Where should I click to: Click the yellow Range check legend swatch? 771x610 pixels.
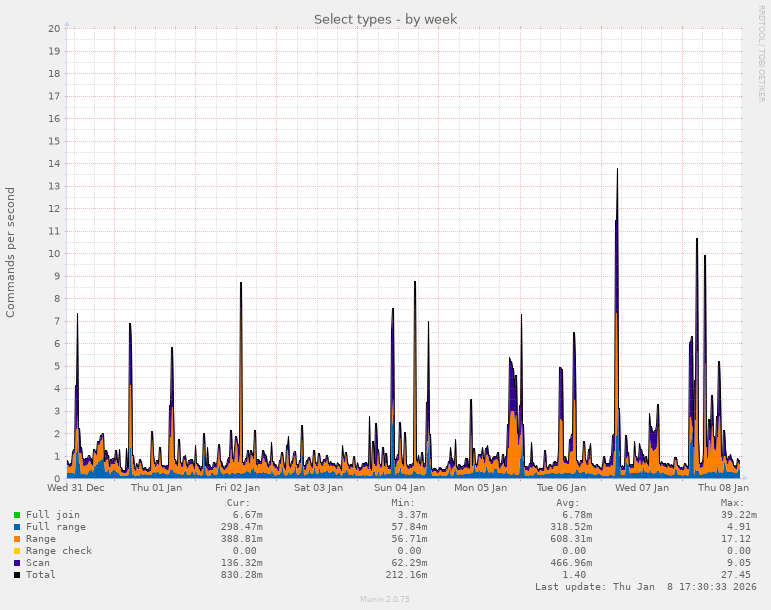point(17,551)
